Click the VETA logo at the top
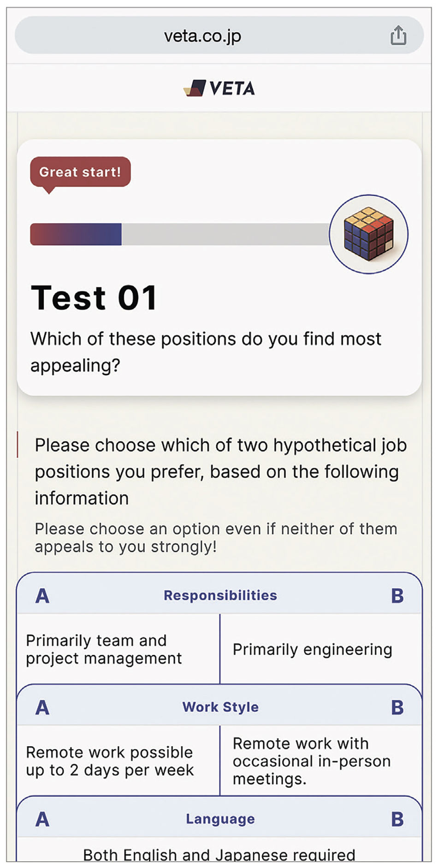The height and width of the screenshot is (868, 438). point(219,88)
